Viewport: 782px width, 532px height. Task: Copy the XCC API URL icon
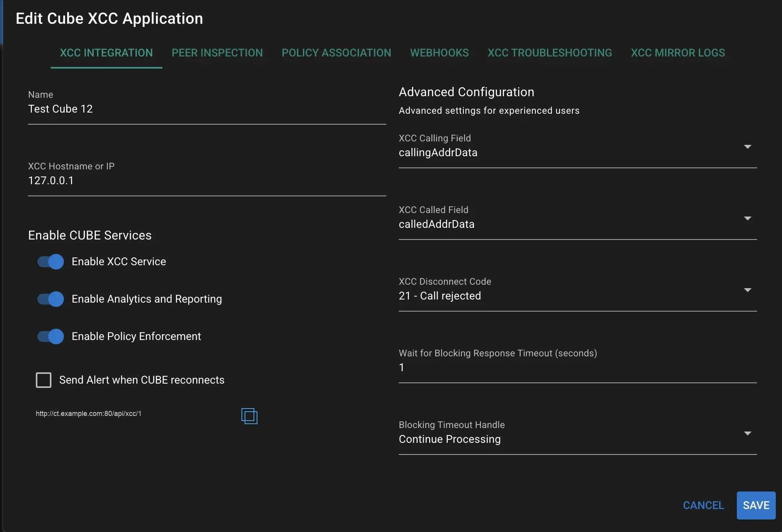pyautogui.click(x=249, y=416)
